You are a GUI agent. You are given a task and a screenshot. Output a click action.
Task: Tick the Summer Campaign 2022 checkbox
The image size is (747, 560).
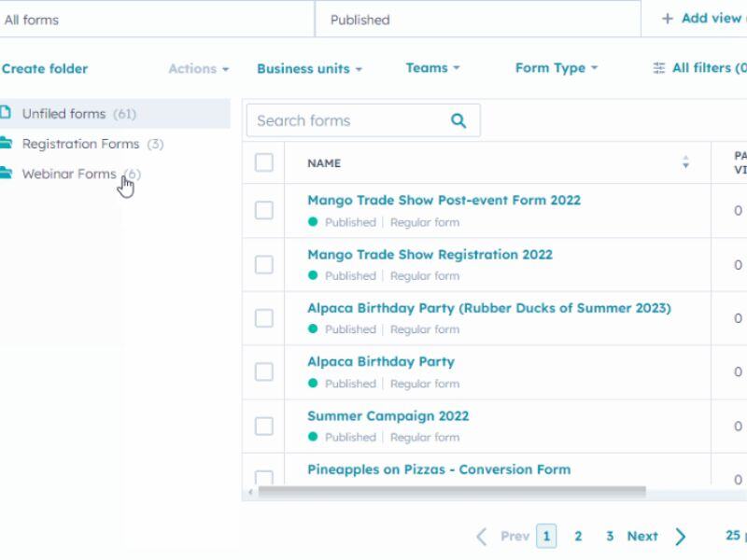pos(264,426)
